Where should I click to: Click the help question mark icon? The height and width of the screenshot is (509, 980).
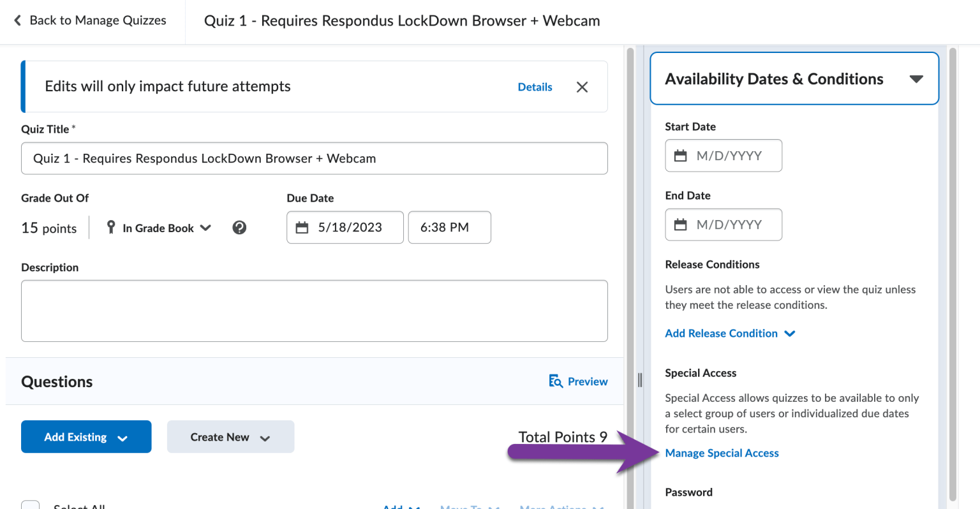pos(239,228)
